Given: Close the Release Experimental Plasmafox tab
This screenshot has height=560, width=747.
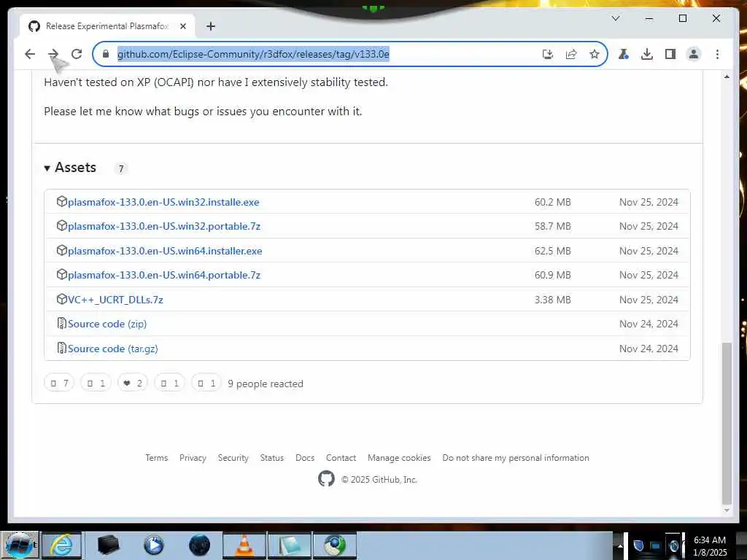Looking at the screenshot, I should click(183, 26).
